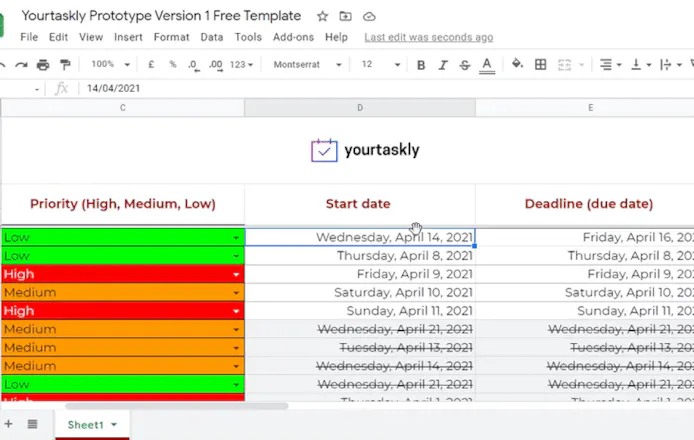Open the Insert menu
The width and height of the screenshot is (694, 440).
tap(128, 37)
